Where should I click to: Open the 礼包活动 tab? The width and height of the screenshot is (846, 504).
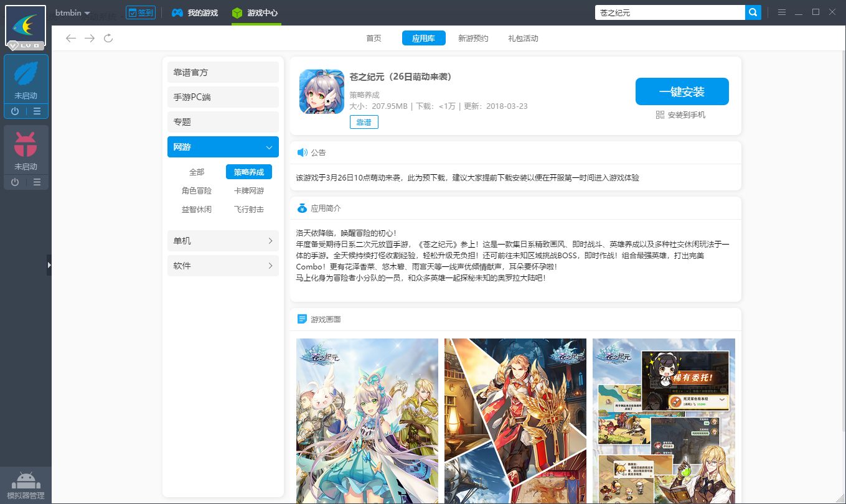(x=523, y=39)
